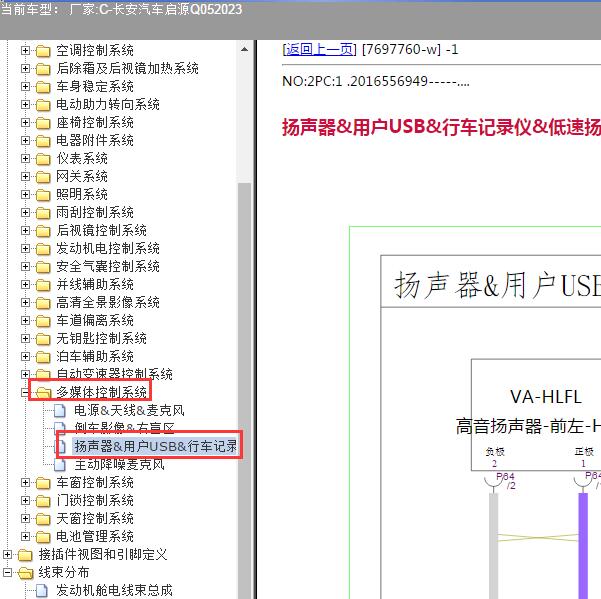
Task: Expand the 接插件视图和引脚定义 node
Action: point(8,554)
